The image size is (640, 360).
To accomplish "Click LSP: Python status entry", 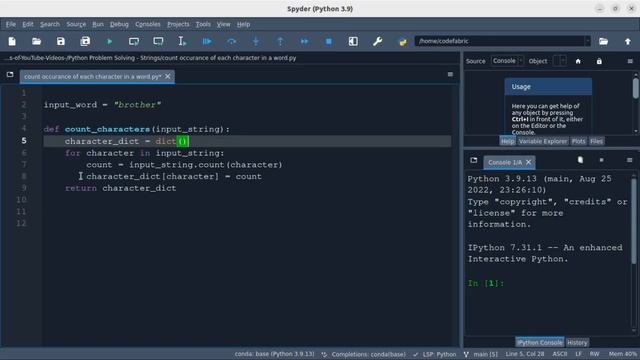I will 435,354.
